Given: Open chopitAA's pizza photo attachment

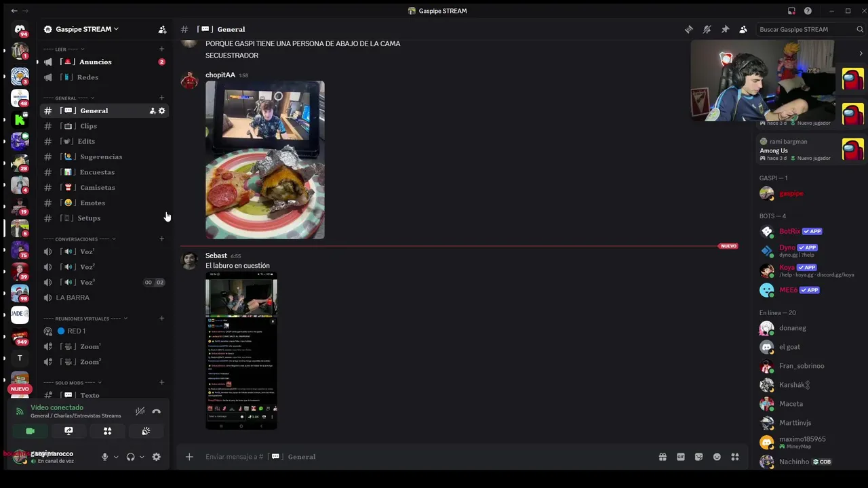Looking at the screenshot, I should pos(265,160).
